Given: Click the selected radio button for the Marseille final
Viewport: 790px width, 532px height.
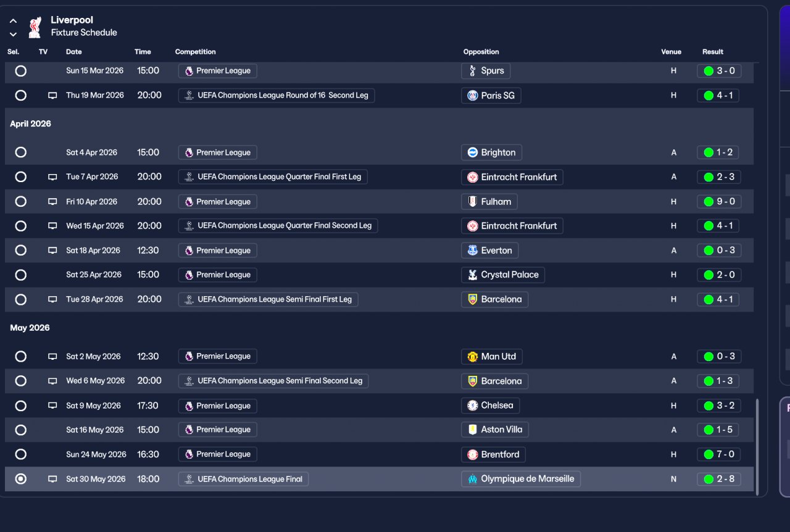Looking at the screenshot, I should 21,479.
